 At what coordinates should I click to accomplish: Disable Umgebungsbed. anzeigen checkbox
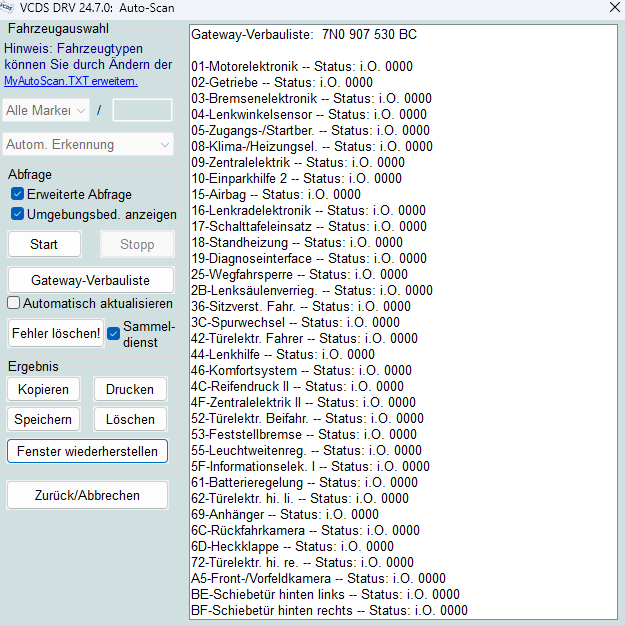point(18,214)
